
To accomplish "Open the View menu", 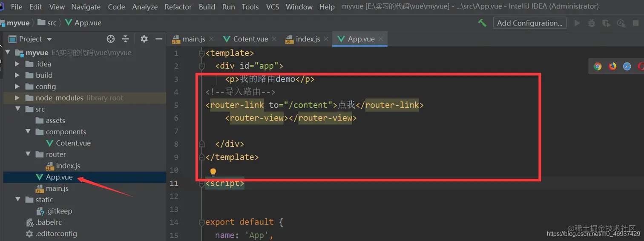I will (57, 7).
